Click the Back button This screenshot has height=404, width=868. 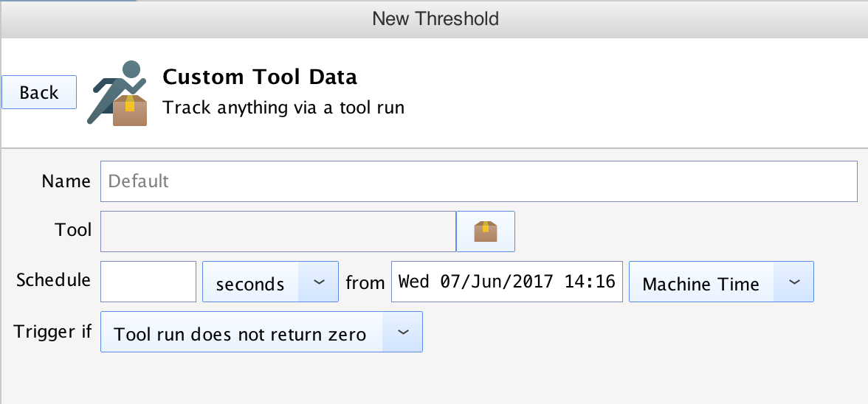click(38, 92)
